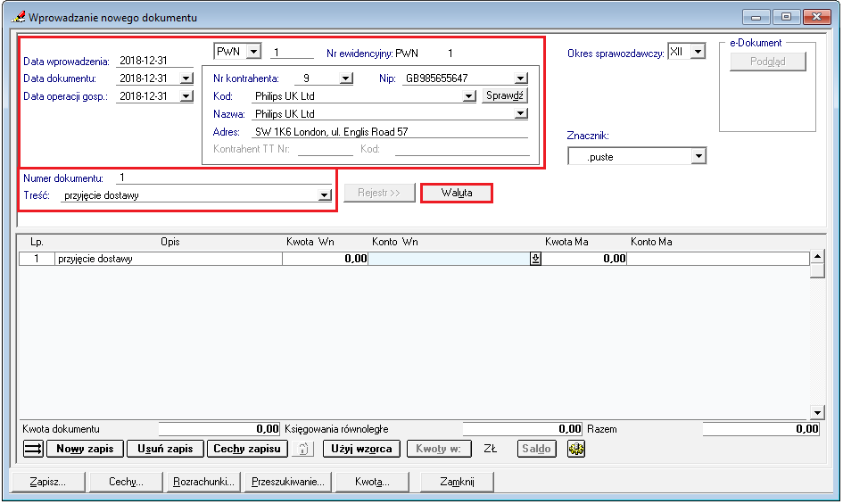Click the Rejestr >> button

pos(379,193)
